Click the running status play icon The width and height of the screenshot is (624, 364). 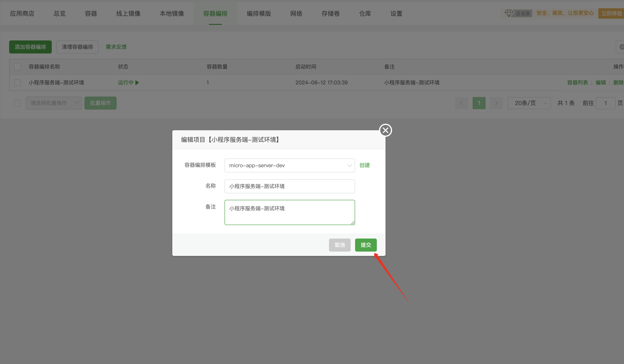tap(137, 83)
